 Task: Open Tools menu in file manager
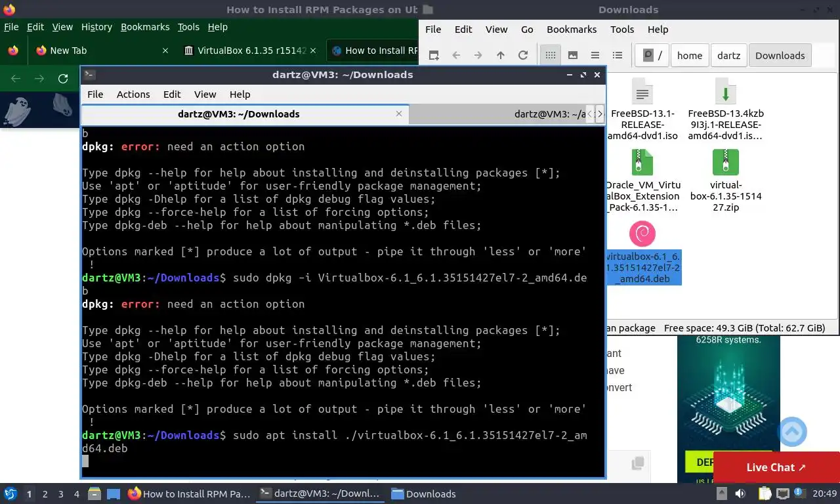[x=622, y=29]
